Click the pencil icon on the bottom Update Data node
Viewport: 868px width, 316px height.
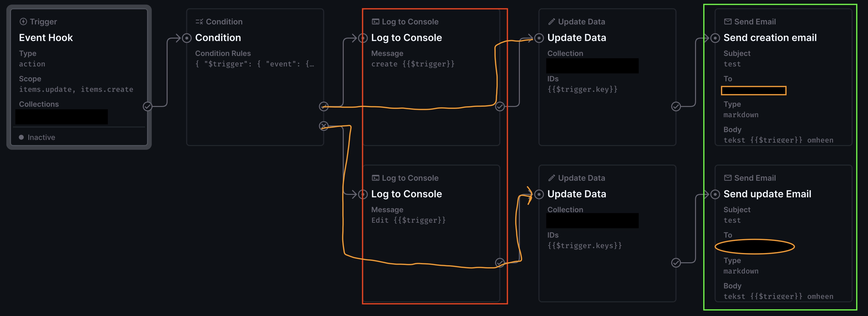tap(552, 178)
